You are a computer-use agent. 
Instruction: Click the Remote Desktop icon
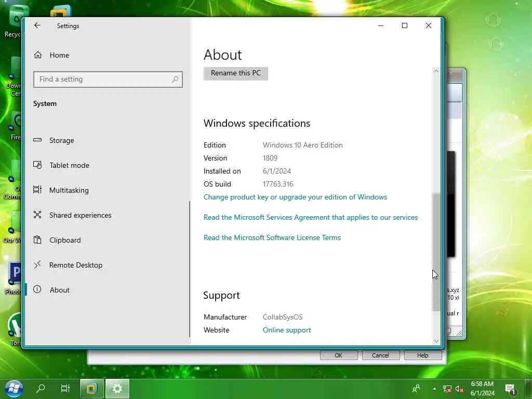pos(37,264)
